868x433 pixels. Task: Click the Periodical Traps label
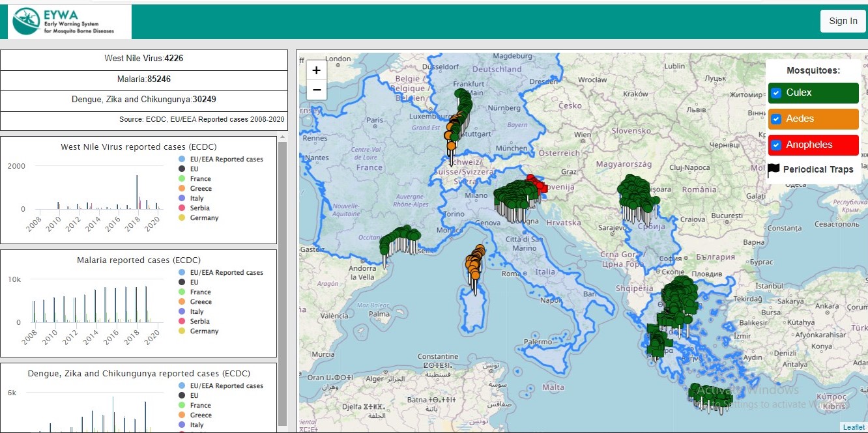click(x=818, y=170)
